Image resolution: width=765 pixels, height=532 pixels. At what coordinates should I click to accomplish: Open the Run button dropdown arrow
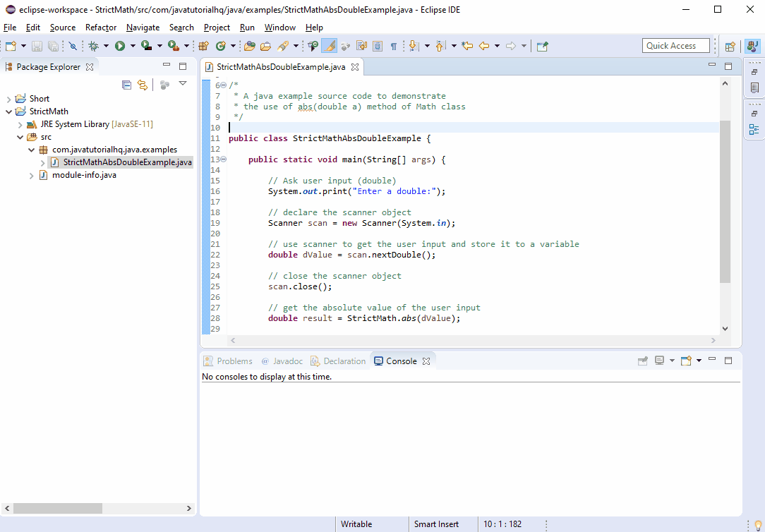(x=131, y=45)
